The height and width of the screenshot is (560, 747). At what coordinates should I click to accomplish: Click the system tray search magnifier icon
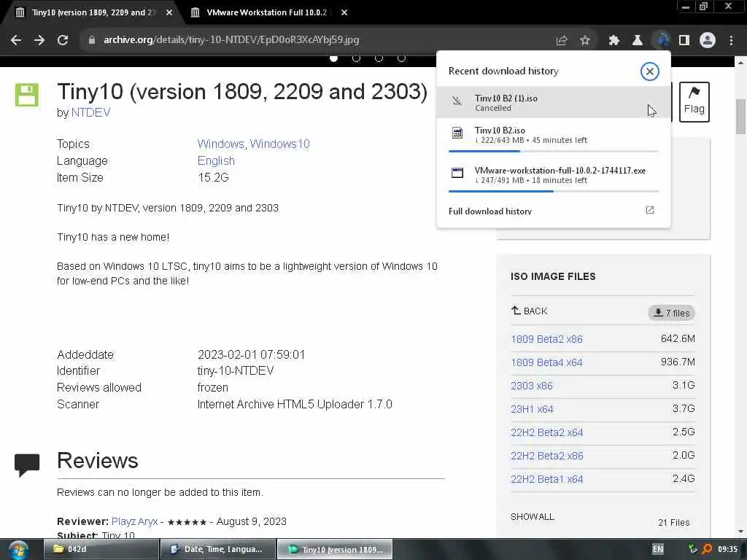[x=706, y=549]
